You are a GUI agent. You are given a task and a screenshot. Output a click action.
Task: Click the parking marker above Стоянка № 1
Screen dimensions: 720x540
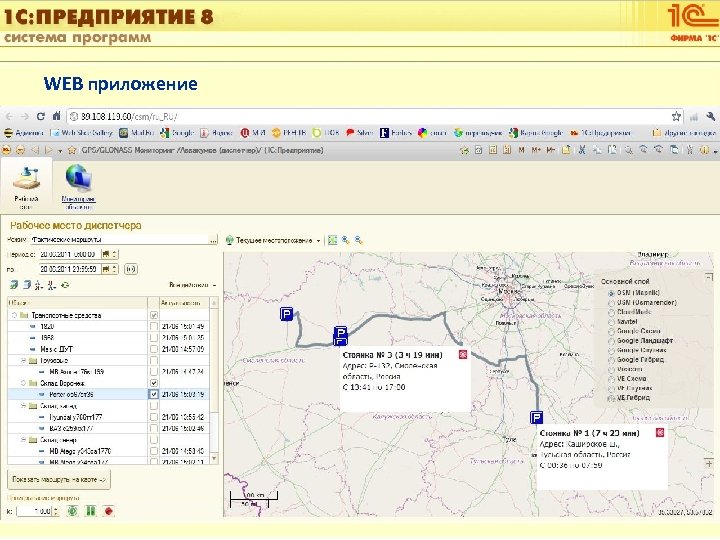pos(536,417)
